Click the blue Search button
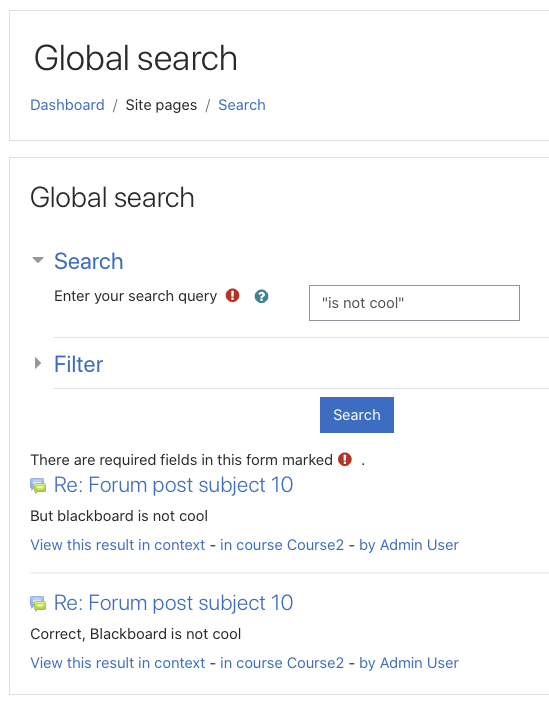The image size is (549, 708). click(357, 415)
